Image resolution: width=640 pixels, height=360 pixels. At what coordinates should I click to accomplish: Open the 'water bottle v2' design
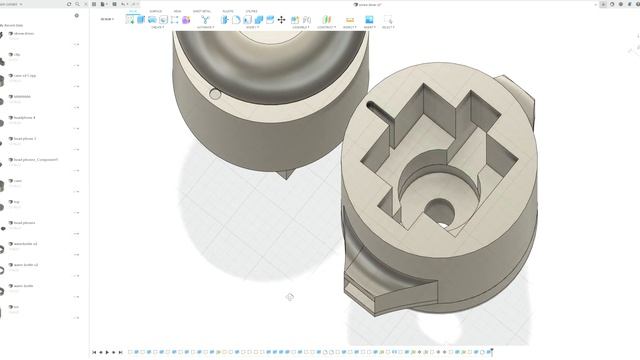[x=26, y=265]
